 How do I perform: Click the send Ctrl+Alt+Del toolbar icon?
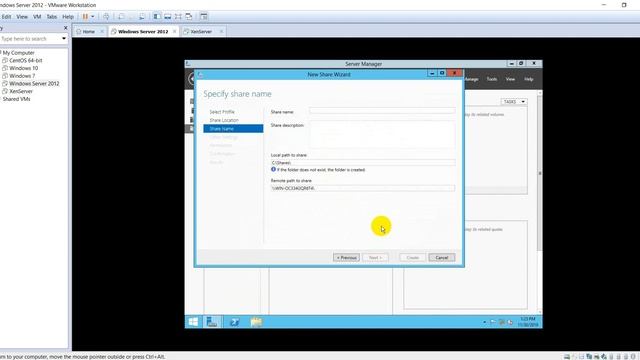(106, 17)
